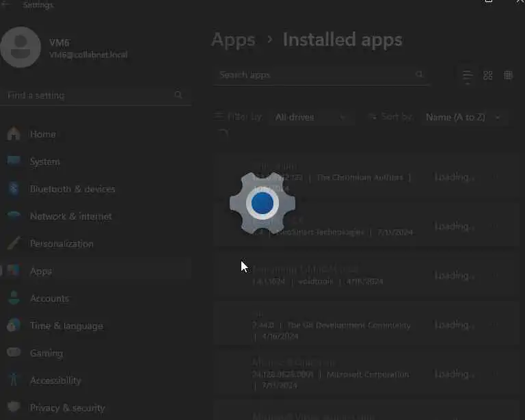Screen dimensions: 525x420
Task: Click the VM6 user avatar picture
Action: pos(21,47)
